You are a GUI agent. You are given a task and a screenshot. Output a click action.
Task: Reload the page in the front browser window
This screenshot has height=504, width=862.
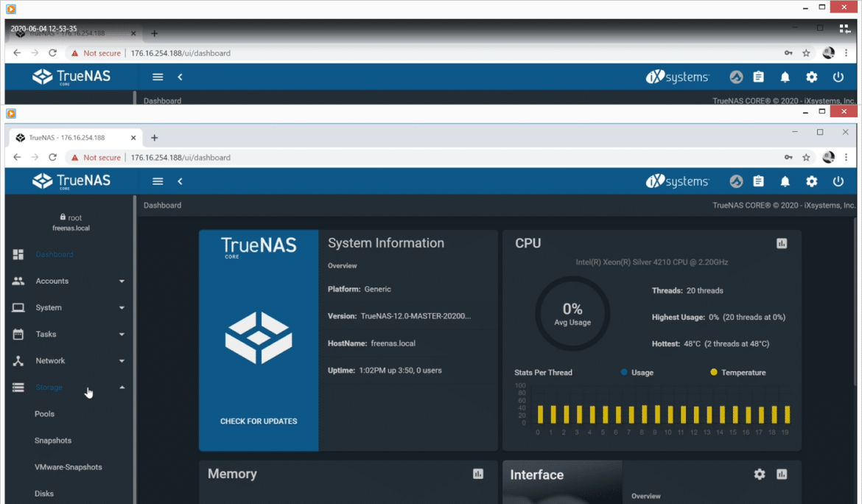pyautogui.click(x=53, y=157)
